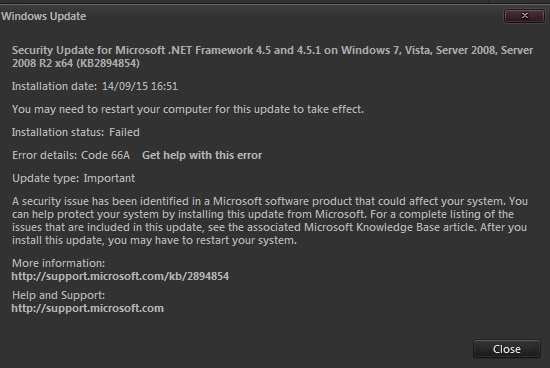
Task: Click the error code 66A text
Action: (x=106, y=155)
